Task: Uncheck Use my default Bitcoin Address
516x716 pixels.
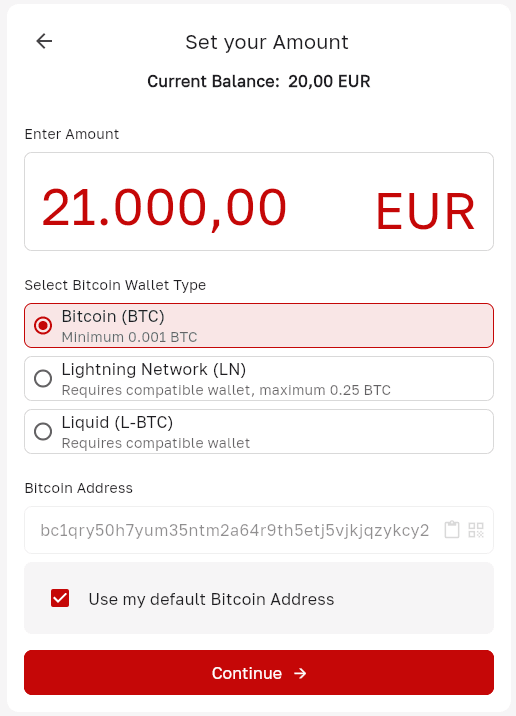Action: point(60,598)
